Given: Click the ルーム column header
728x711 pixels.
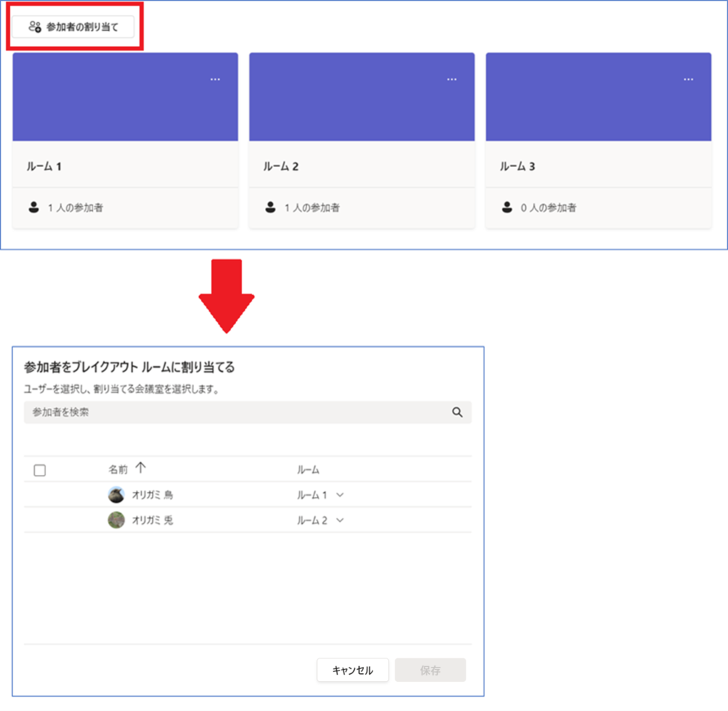Looking at the screenshot, I should [308, 470].
